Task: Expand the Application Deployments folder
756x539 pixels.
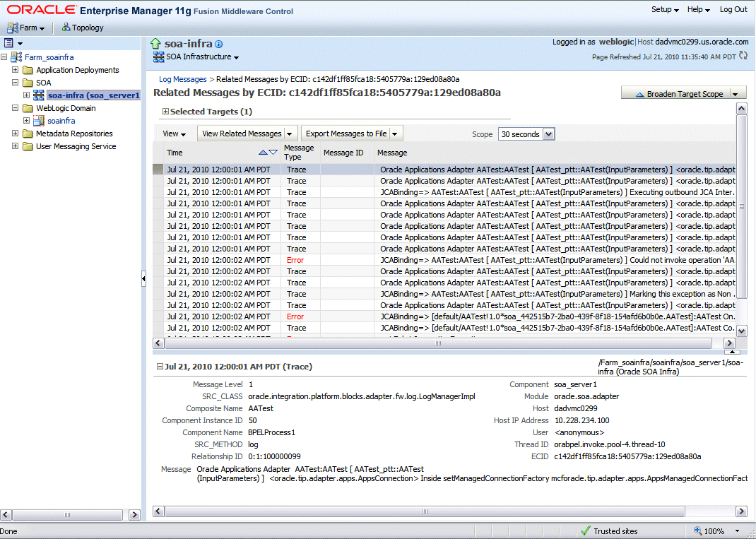Action: tap(16, 70)
